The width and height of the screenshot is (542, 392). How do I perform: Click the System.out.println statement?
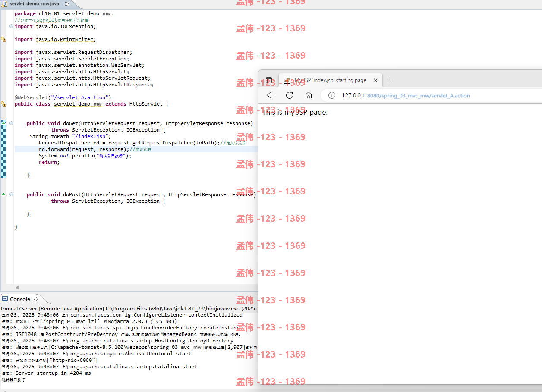click(x=85, y=156)
